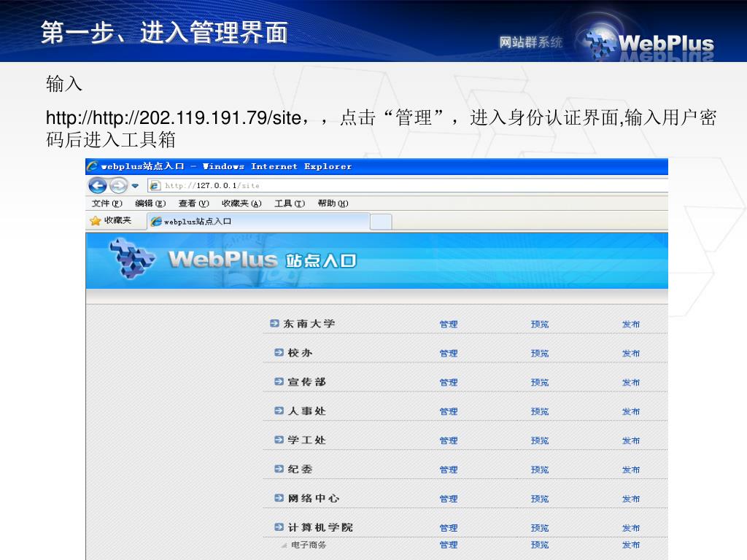Screen dimensions: 747x560
Task: Click 发布 link for 学工处
Action: click(631, 440)
